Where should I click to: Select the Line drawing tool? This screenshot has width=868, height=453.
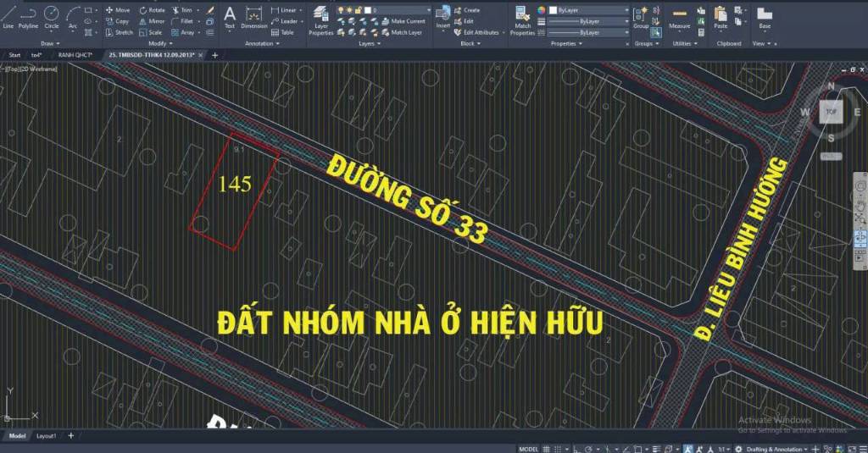click(8, 16)
